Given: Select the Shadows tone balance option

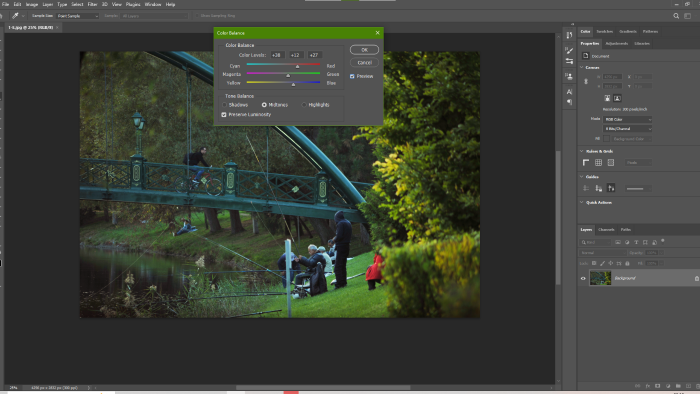Looking at the screenshot, I should [x=225, y=105].
